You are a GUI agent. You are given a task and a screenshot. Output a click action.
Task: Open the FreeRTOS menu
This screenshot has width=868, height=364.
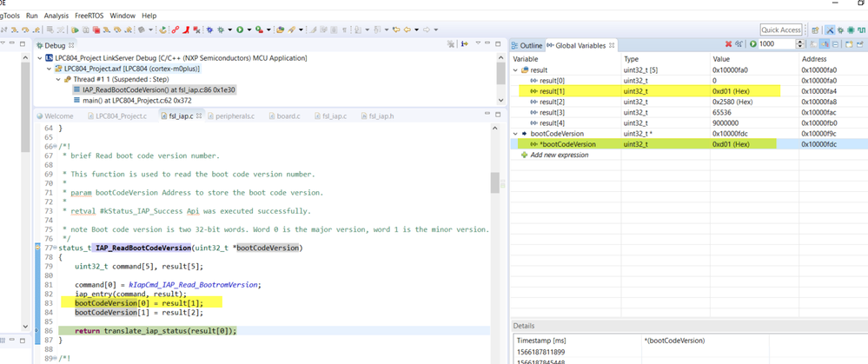pos(89,16)
